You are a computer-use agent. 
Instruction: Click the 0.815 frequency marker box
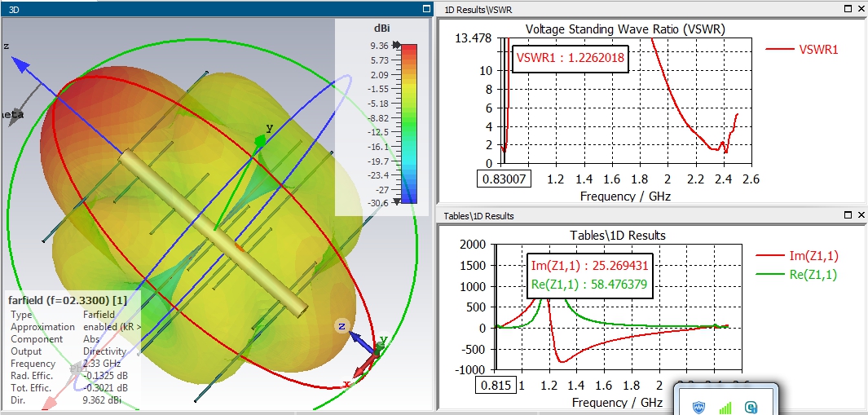pyautogui.click(x=496, y=385)
